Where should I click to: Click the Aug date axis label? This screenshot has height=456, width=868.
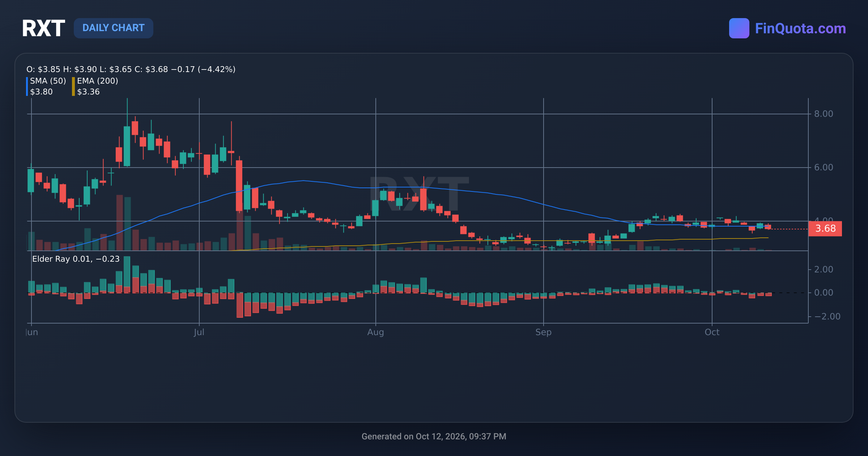[x=375, y=332]
